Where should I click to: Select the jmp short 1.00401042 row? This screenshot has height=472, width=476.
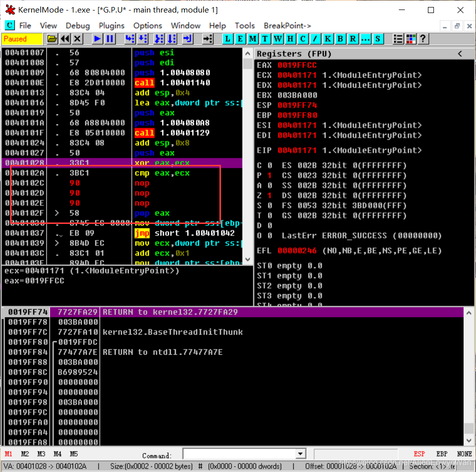pos(122,233)
